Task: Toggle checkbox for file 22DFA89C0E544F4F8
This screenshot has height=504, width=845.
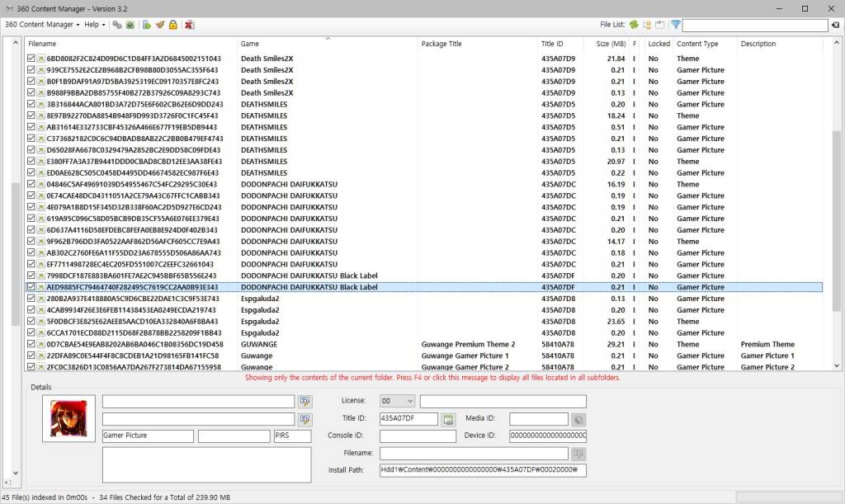Action: pos(31,356)
